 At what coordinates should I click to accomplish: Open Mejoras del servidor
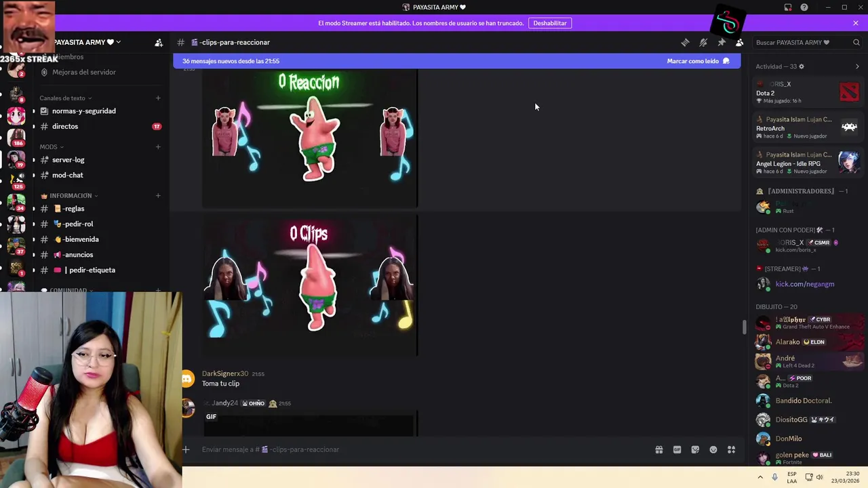tap(84, 72)
